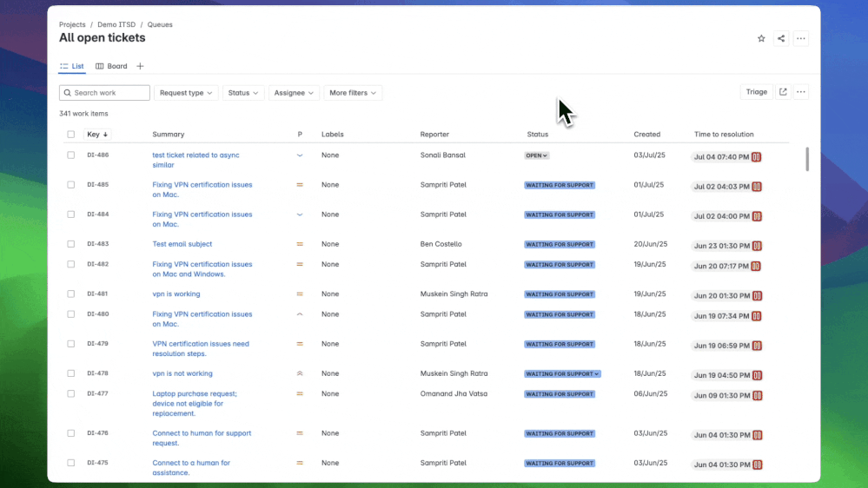Open the more options menu next to Triage
The width and height of the screenshot is (868, 488).
[801, 92]
